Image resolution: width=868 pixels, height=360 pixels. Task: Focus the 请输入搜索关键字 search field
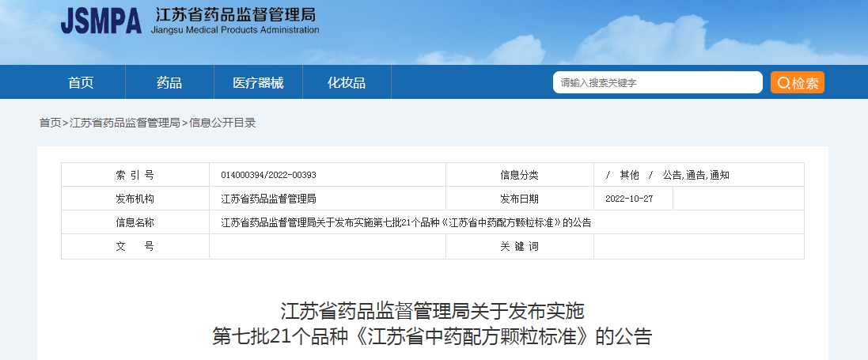pyautogui.click(x=658, y=82)
